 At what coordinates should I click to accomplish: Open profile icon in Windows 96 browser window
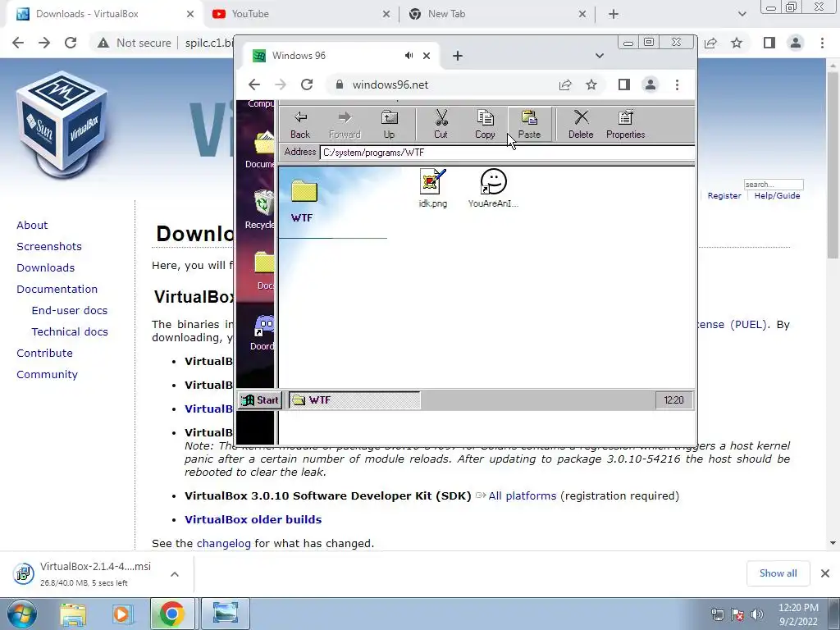pos(651,84)
